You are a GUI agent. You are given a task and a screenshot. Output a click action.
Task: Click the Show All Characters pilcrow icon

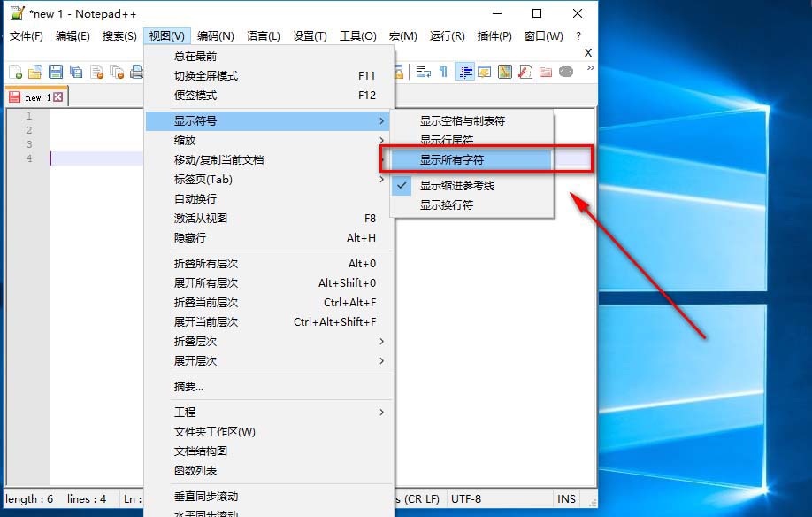pos(442,72)
